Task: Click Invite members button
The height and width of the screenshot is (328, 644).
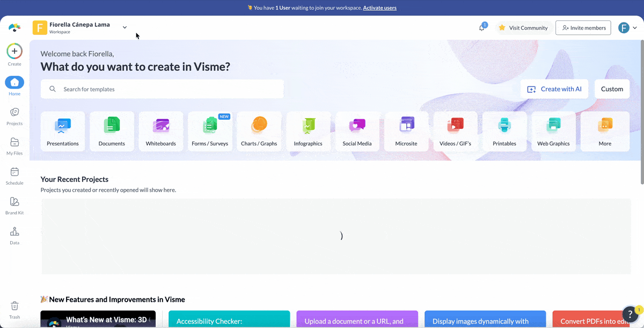Action: [583, 28]
